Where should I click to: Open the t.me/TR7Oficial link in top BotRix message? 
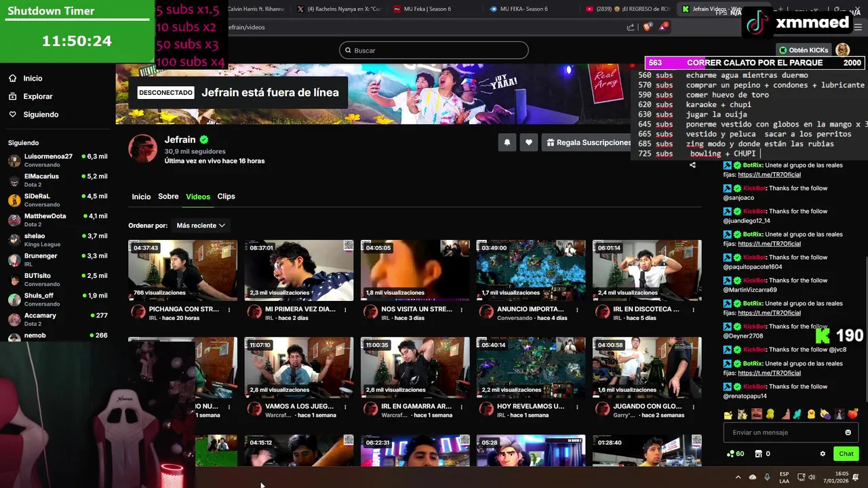point(769,175)
